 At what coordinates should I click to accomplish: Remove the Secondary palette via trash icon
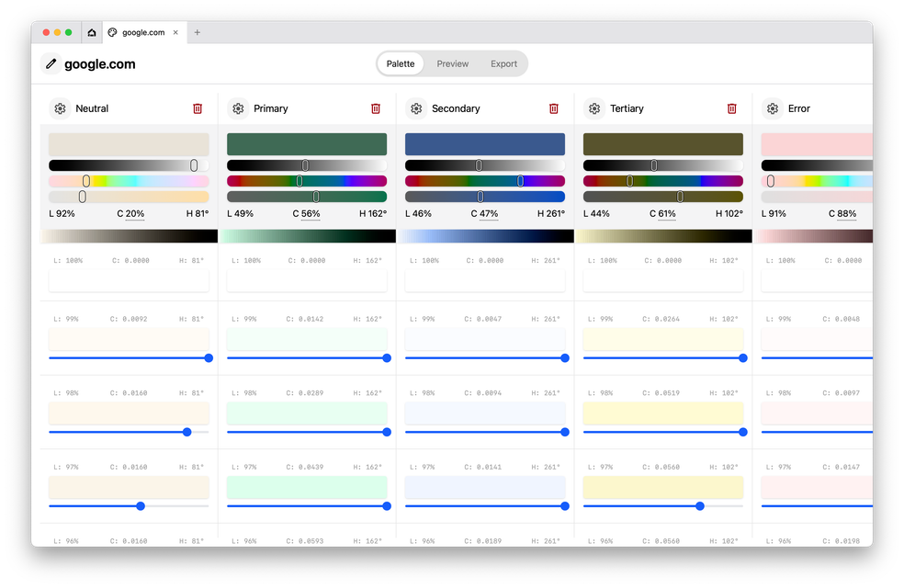click(x=554, y=108)
